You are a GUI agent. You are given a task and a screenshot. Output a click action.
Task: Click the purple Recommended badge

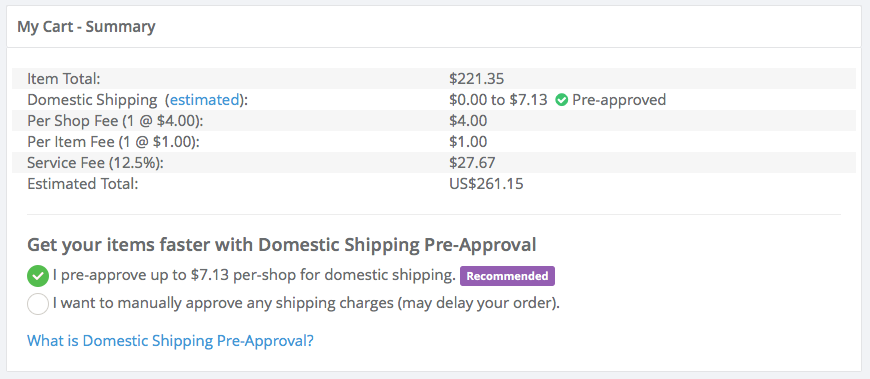(507, 276)
